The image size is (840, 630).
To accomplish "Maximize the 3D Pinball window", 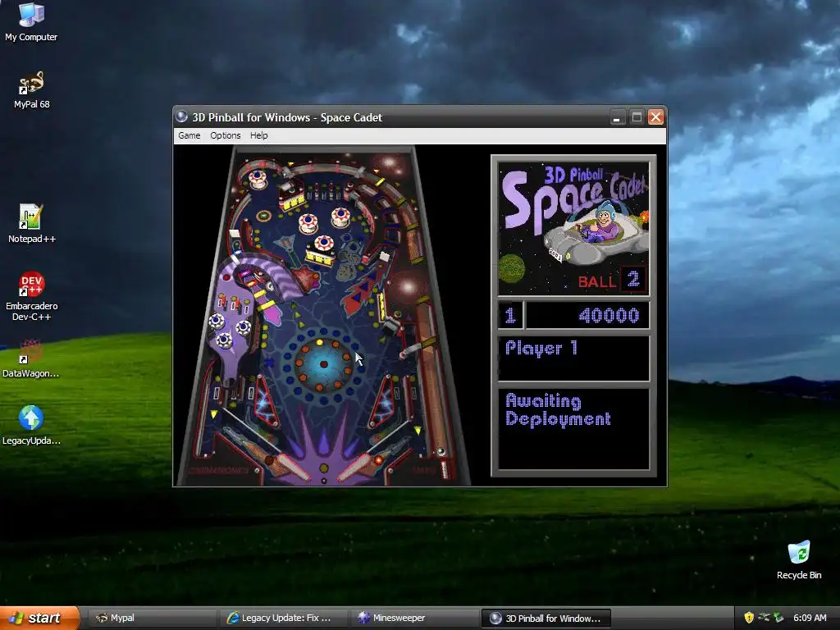I will pyautogui.click(x=637, y=117).
